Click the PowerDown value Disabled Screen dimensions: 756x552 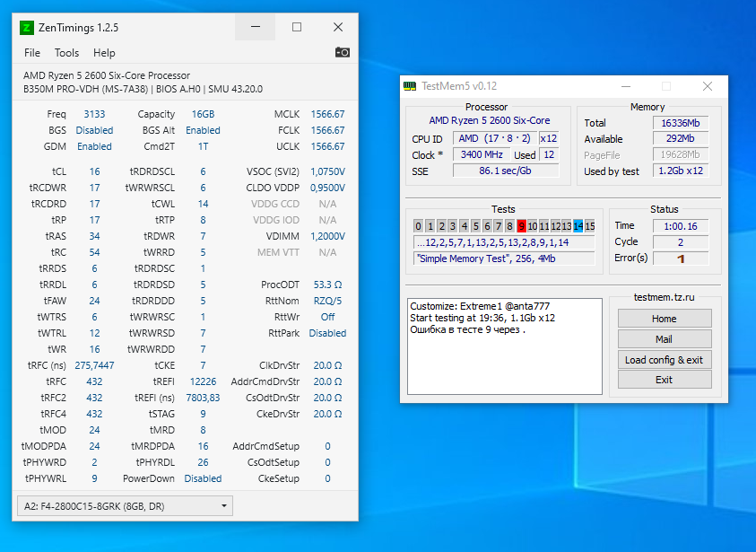click(x=203, y=478)
